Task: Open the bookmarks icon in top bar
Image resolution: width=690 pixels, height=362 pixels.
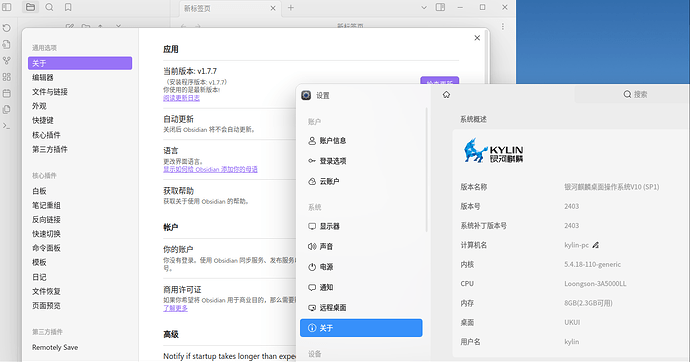Action: tap(68, 7)
